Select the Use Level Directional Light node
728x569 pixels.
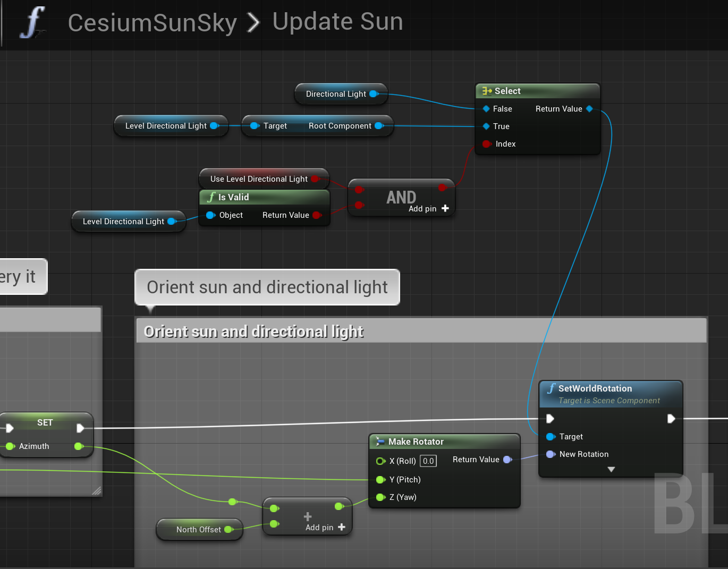click(264, 179)
